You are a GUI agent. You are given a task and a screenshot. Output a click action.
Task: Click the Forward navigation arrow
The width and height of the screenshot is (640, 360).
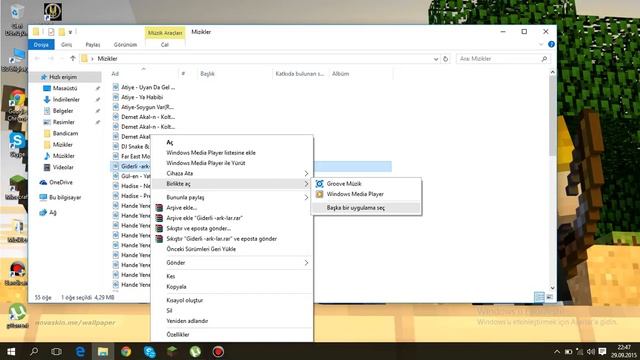(x=51, y=59)
